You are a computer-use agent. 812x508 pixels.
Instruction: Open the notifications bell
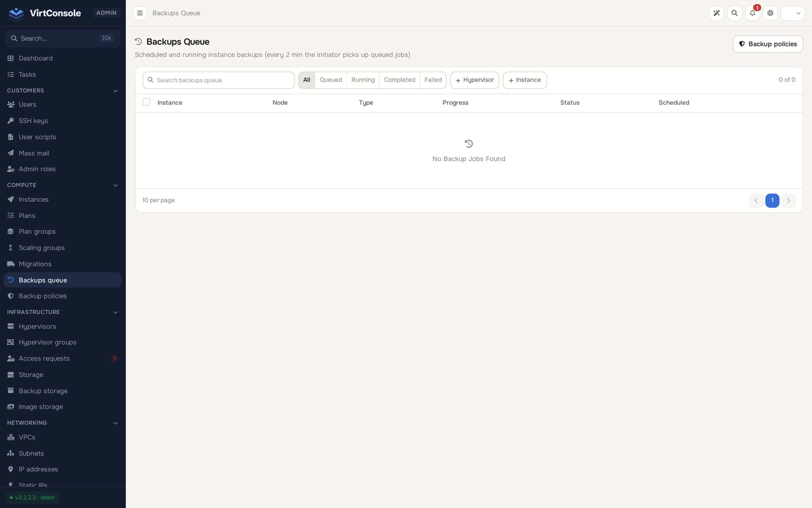[752, 13]
